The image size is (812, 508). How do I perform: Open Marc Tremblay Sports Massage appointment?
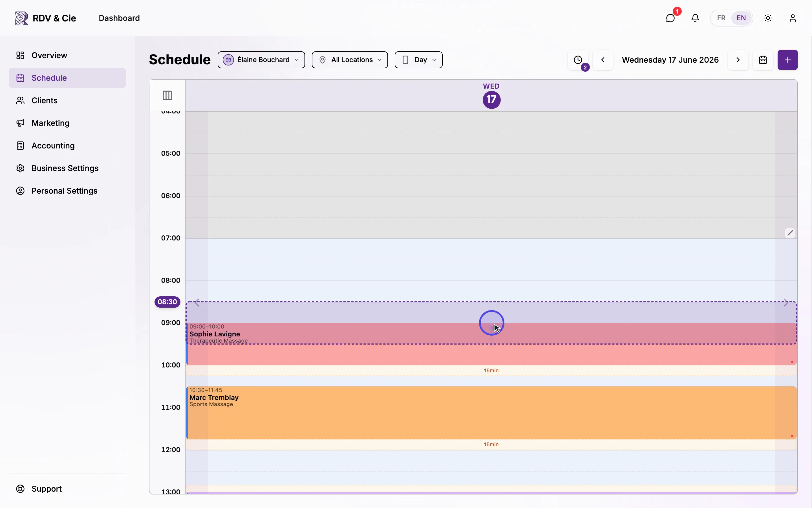[491, 413]
